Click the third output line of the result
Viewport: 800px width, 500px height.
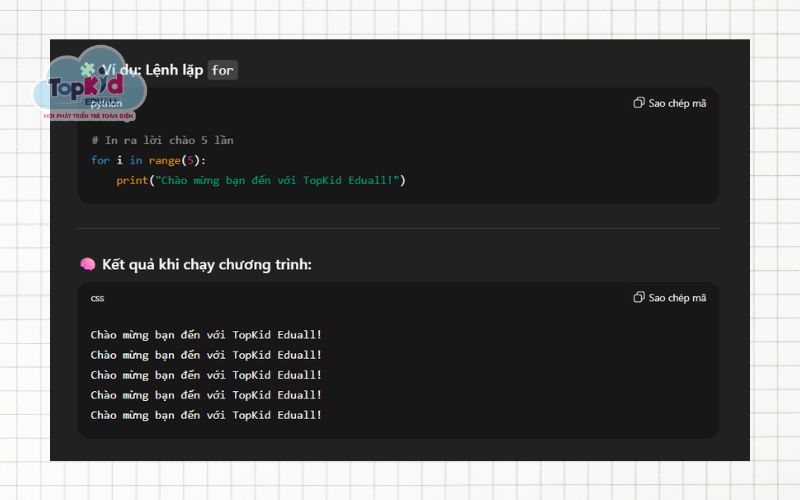coord(206,375)
